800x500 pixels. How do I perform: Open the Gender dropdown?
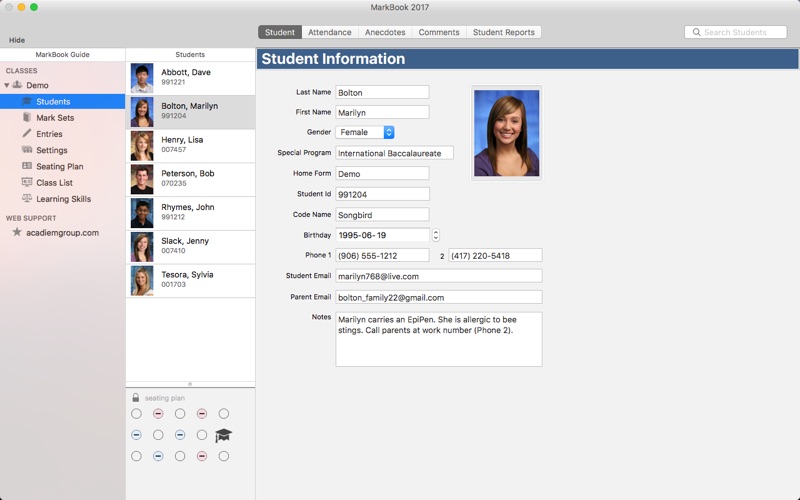365,132
